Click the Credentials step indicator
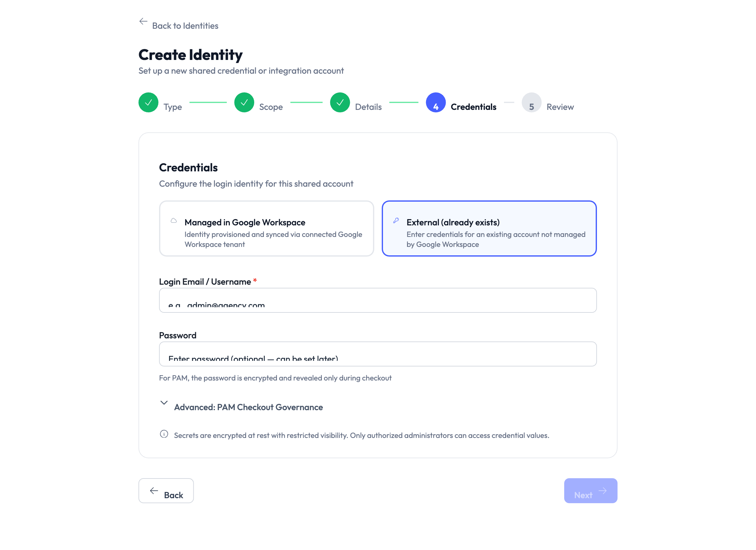This screenshot has height=550, width=756. pos(436,102)
